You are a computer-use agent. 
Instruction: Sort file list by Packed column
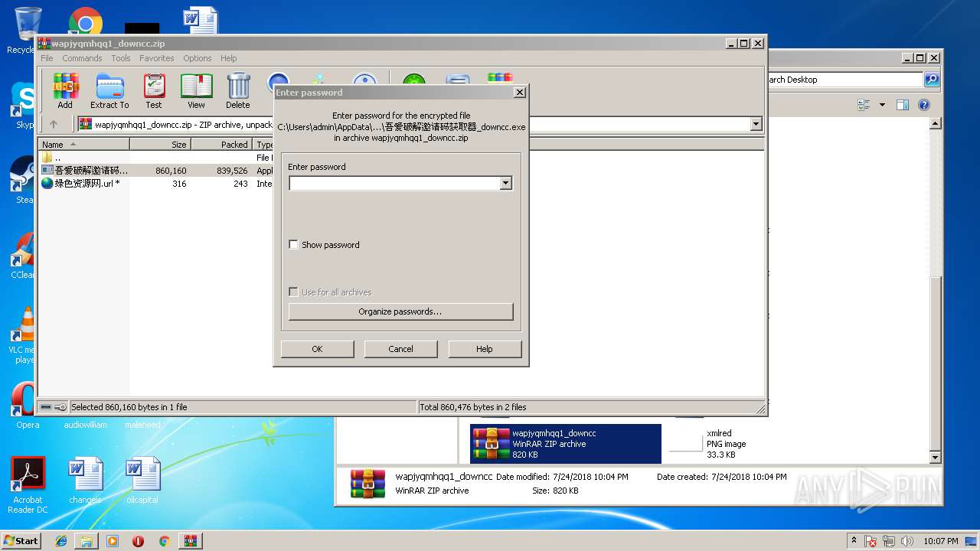(221, 144)
